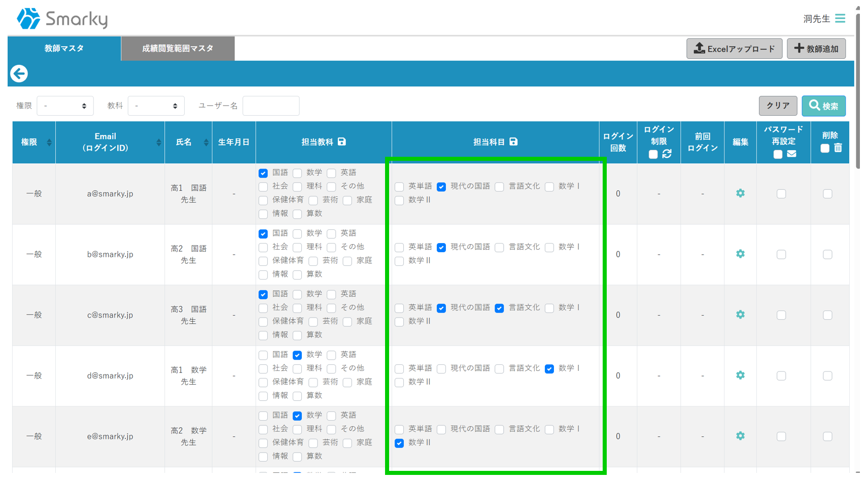
Task: Click the save icon beside 担当科目 header
Action: [x=513, y=142]
